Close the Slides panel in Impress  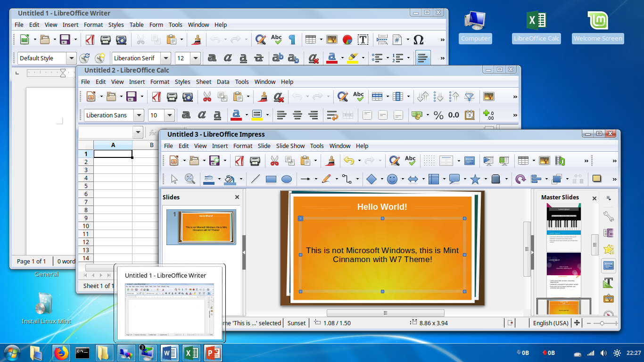[237, 197]
